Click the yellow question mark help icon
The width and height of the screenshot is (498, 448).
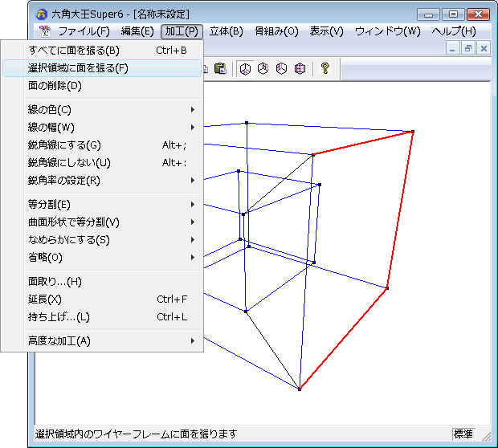[x=325, y=68]
